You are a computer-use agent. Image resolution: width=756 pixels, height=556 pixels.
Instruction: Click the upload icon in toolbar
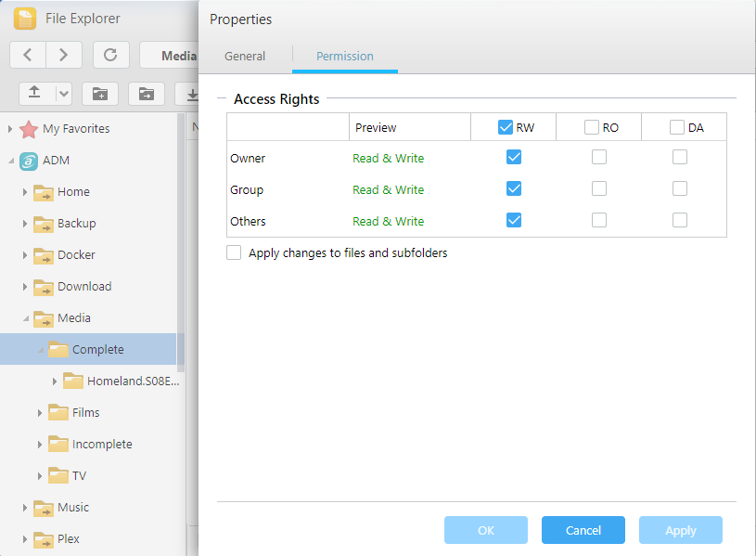pyautogui.click(x=34, y=93)
